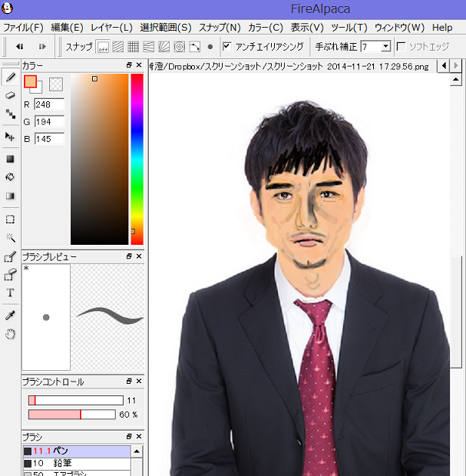Open the 編集(E) menu

(67, 28)
